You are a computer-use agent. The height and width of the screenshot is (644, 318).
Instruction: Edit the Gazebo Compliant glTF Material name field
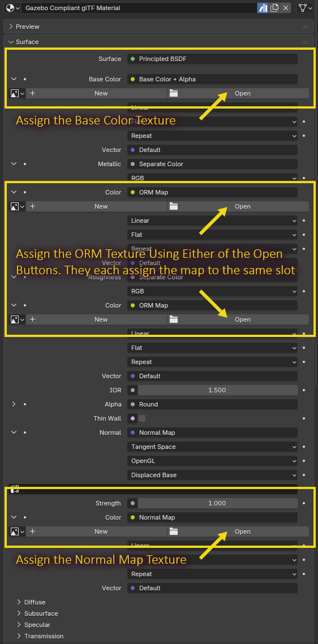(x=138, y=8)
